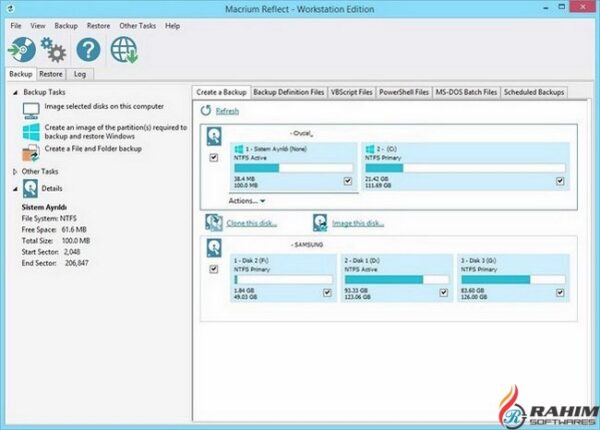
Task: Click the Image this disk icon
Action: click(320, 223)
